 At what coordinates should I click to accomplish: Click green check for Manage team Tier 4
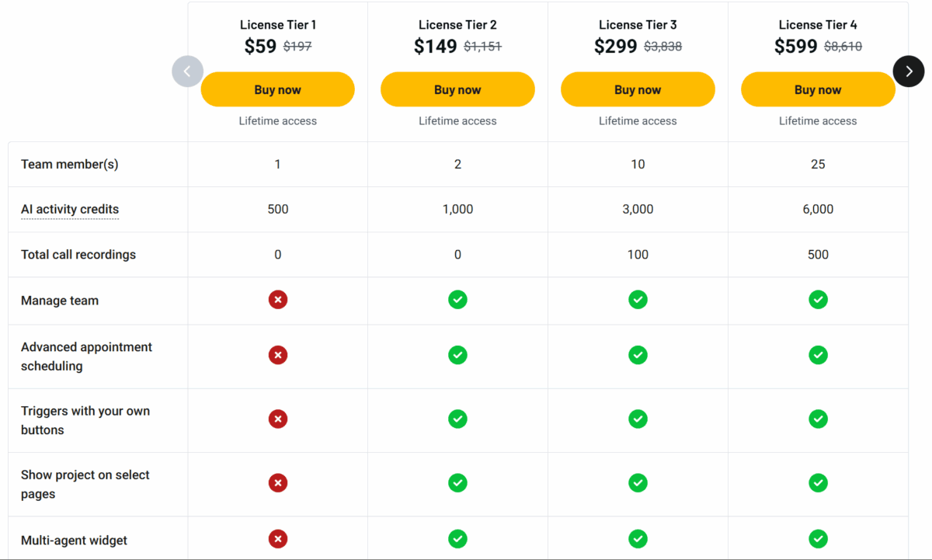click(818, 300)
